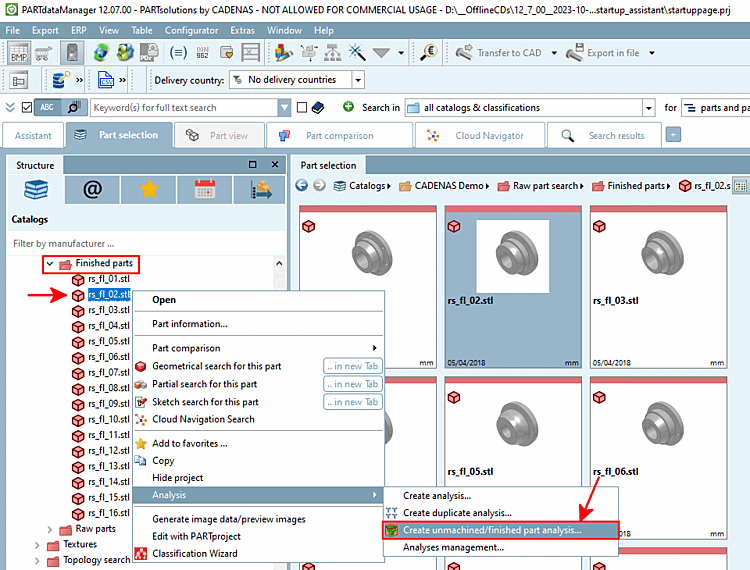Click the forward arrow in Part selection
The width and height of the screenshot is (750, 570).
click(x=319, y=185)
